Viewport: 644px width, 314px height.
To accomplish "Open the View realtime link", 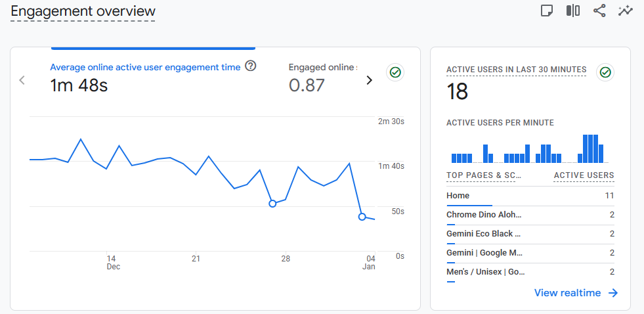I will 567,293.
